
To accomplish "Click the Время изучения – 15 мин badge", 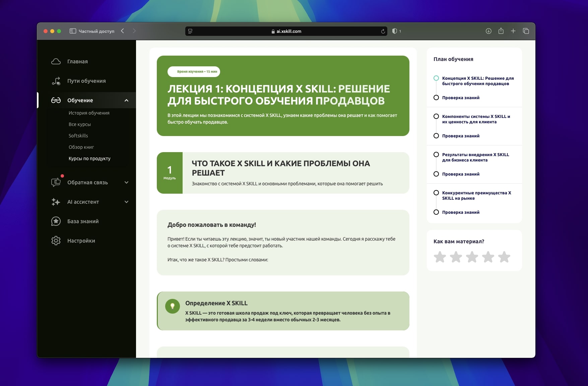I will coord(194,72).
